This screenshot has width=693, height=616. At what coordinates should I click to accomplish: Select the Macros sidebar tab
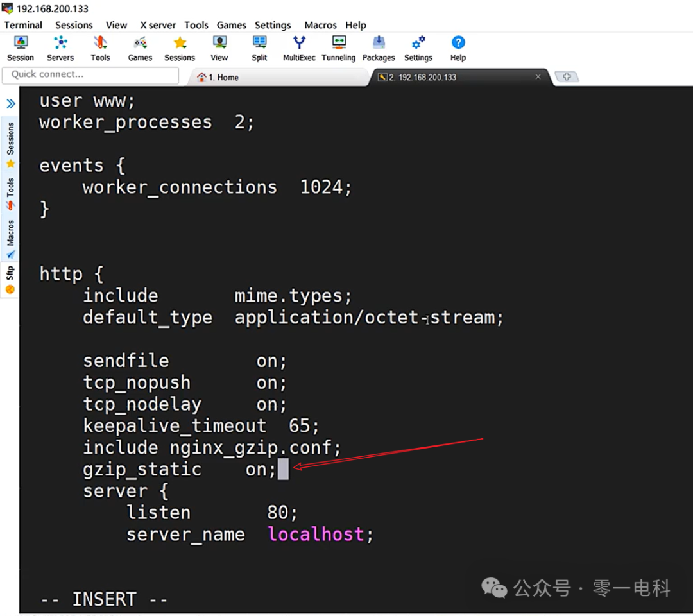[10, 231]
